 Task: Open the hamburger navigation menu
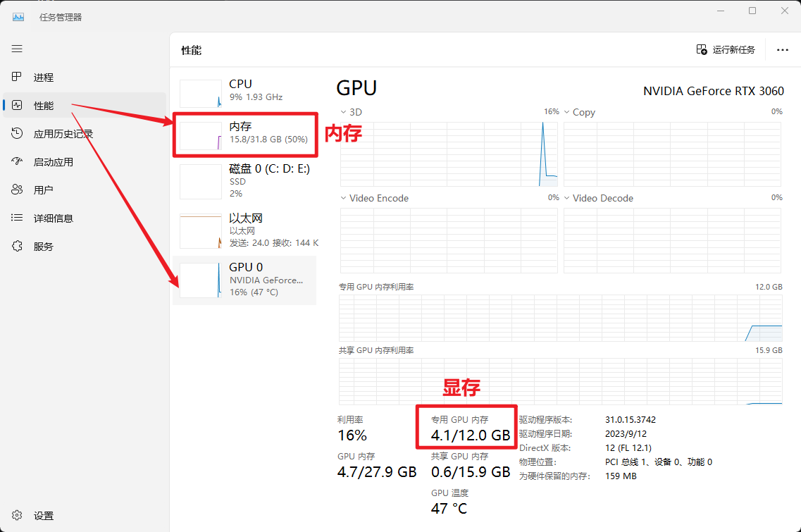[x=17, y=49]
